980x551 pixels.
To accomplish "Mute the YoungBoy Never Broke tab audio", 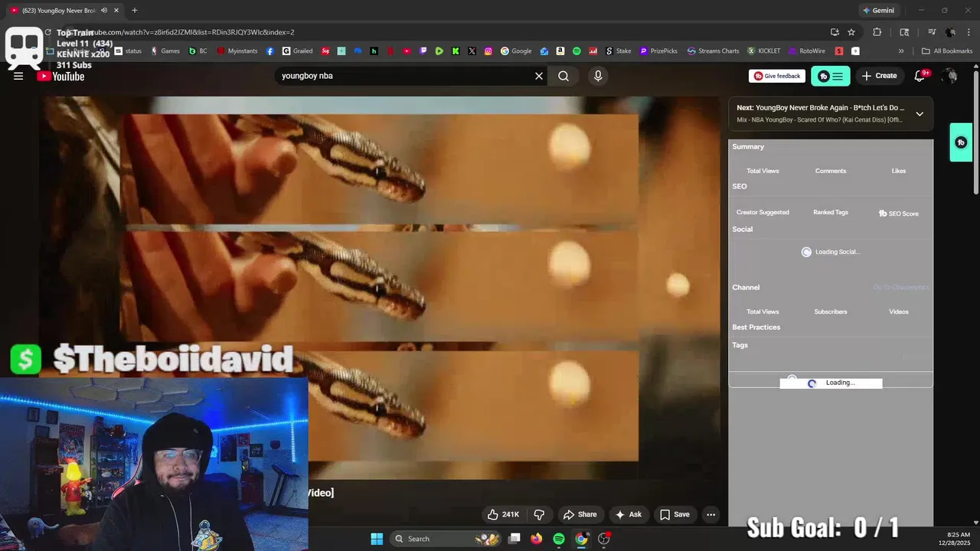I will pos(104,10).
